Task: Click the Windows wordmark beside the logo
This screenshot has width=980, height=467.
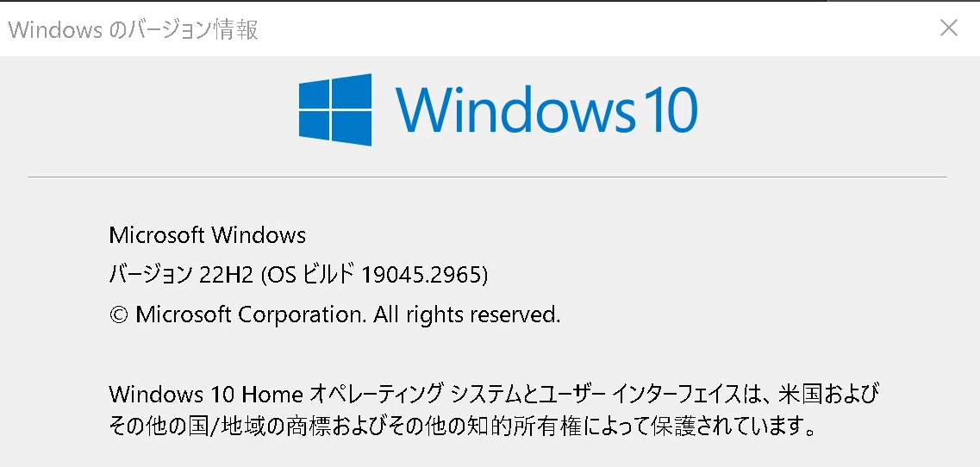Action: coord(515,109)
